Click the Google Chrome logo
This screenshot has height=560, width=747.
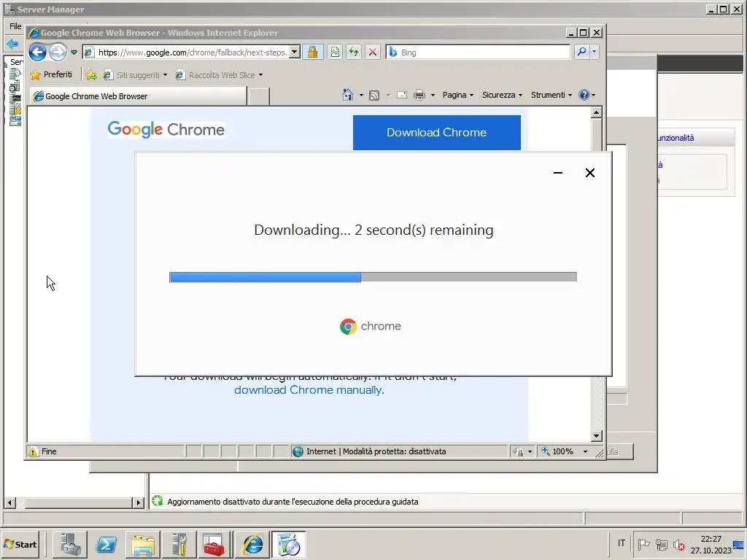[166, 129]
